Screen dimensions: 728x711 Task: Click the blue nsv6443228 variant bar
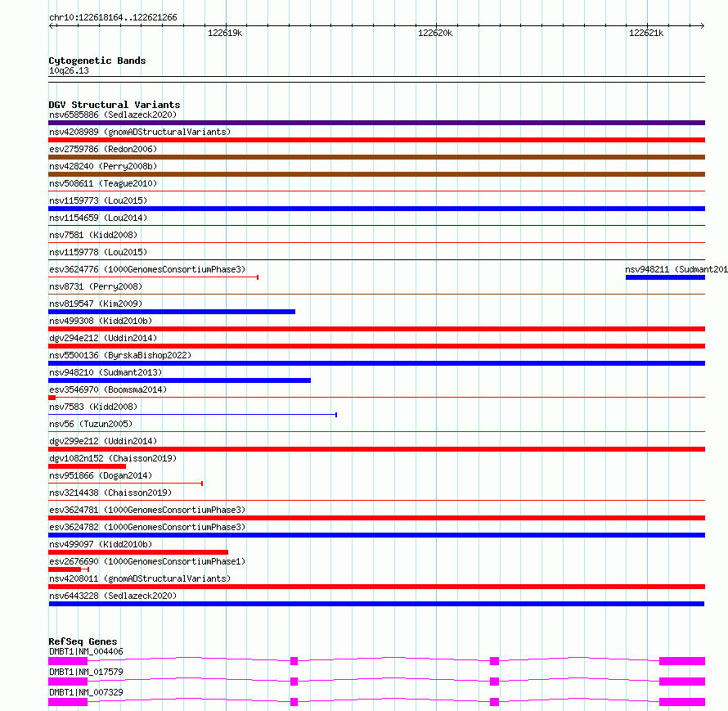(x=376, y=604)
